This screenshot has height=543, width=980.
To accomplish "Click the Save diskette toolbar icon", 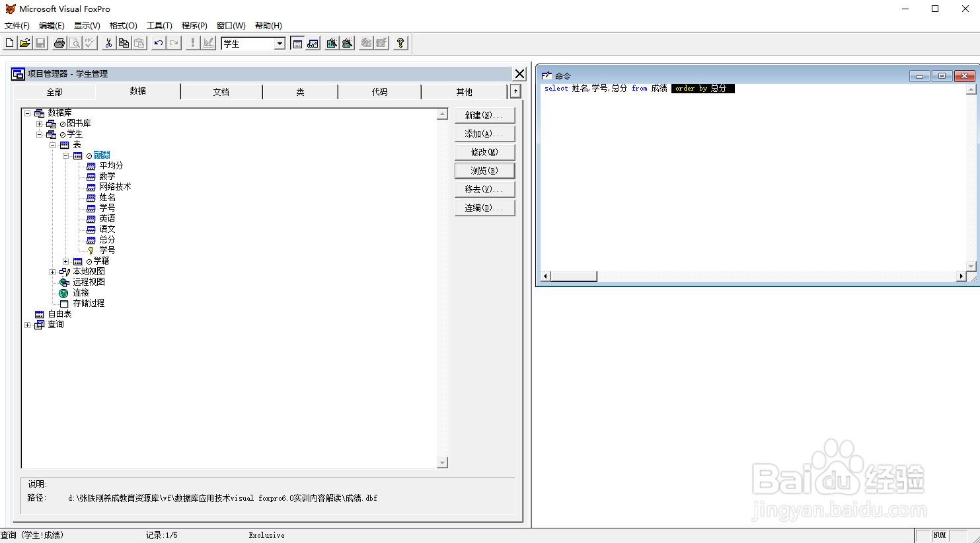I will [40, 43].
